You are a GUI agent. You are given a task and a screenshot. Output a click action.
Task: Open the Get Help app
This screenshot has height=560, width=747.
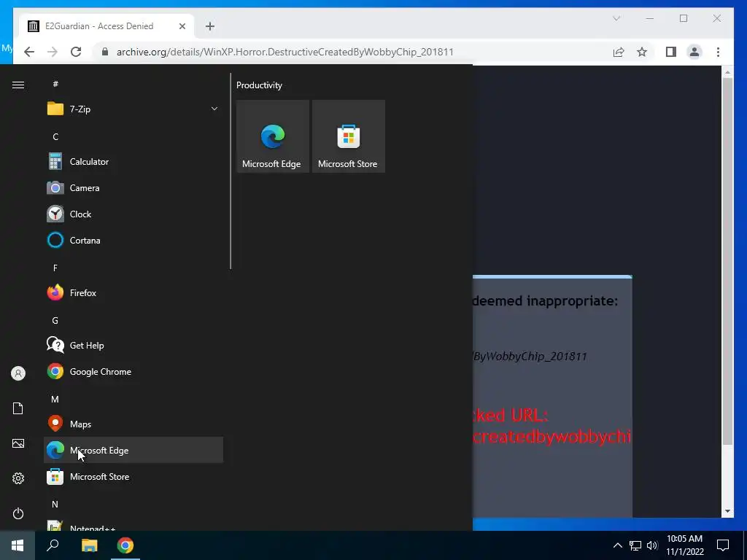pos(133,345)
